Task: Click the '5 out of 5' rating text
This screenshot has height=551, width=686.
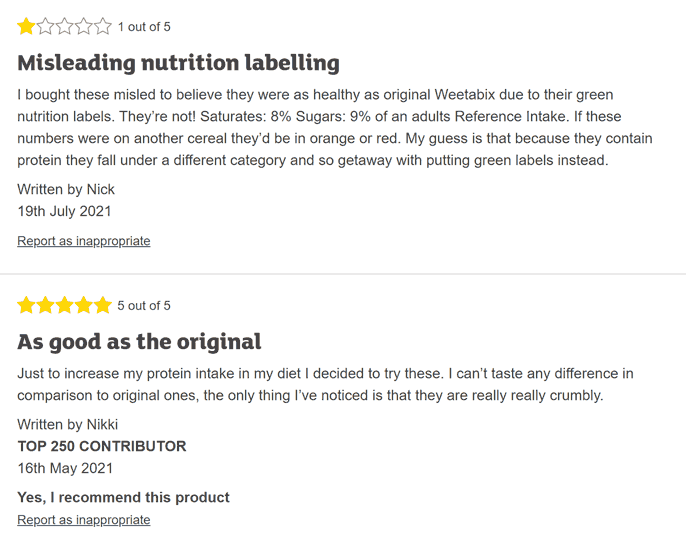Action: (144, 305)
